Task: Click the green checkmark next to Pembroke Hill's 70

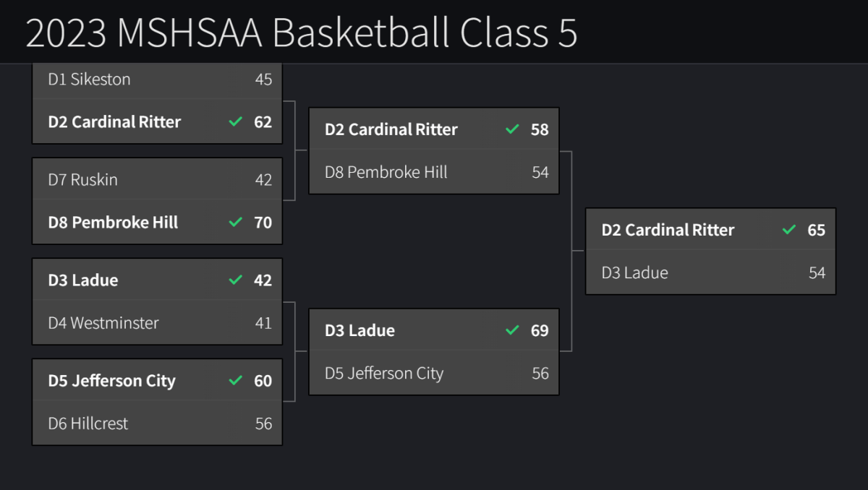Action: 235,223
